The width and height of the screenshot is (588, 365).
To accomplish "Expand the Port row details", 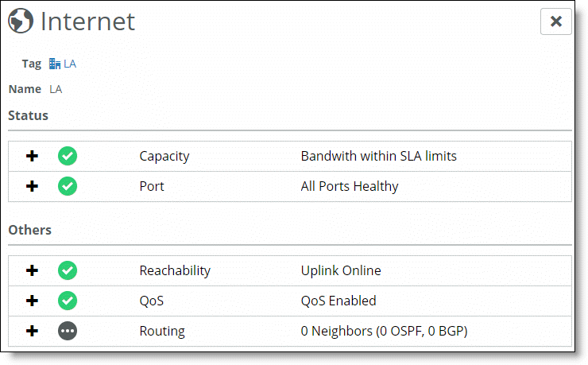I will click(x=33, y=186).
